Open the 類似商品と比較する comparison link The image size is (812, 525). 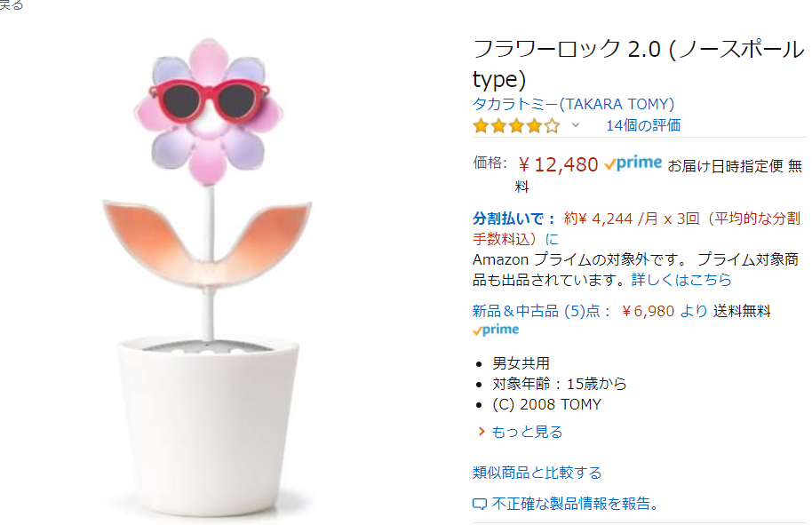tap(537, 473)
